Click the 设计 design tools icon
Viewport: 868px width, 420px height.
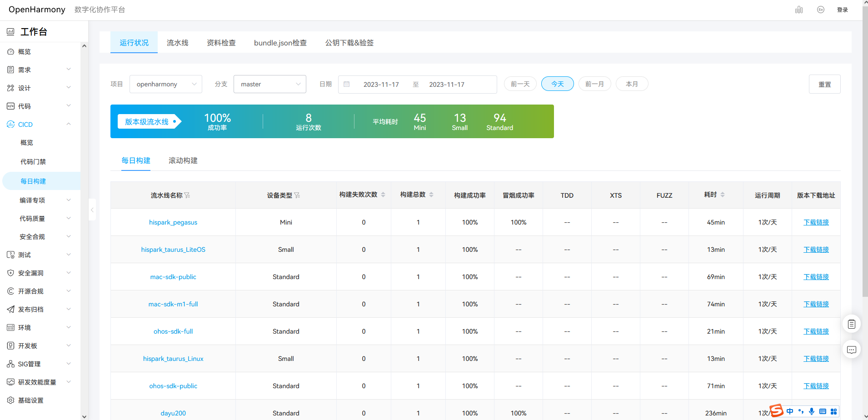click(10, 88)
